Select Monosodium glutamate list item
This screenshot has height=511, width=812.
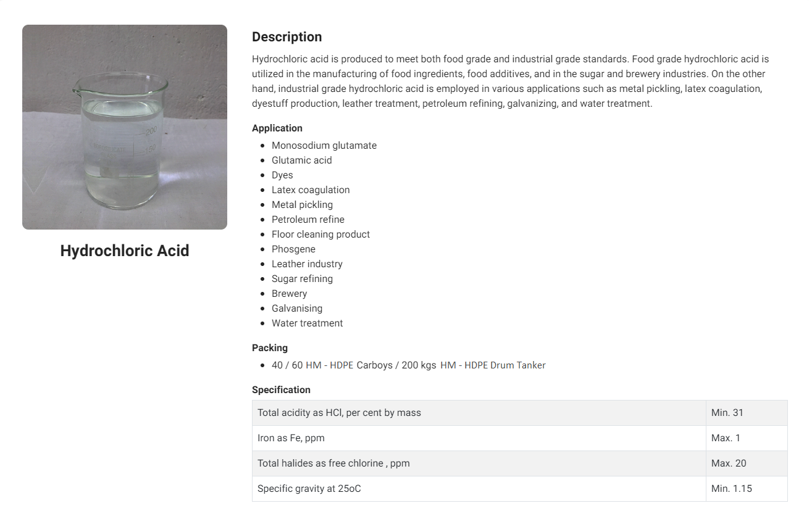click(x=324, y=146)
